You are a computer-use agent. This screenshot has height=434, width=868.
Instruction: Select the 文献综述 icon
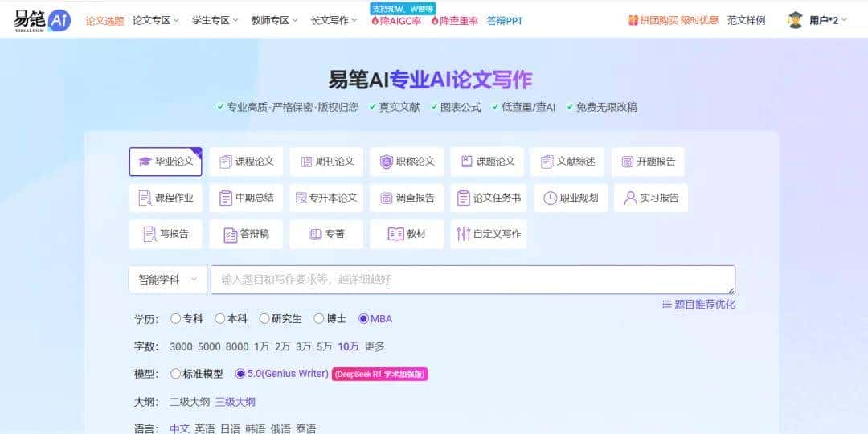pos(547,162)
